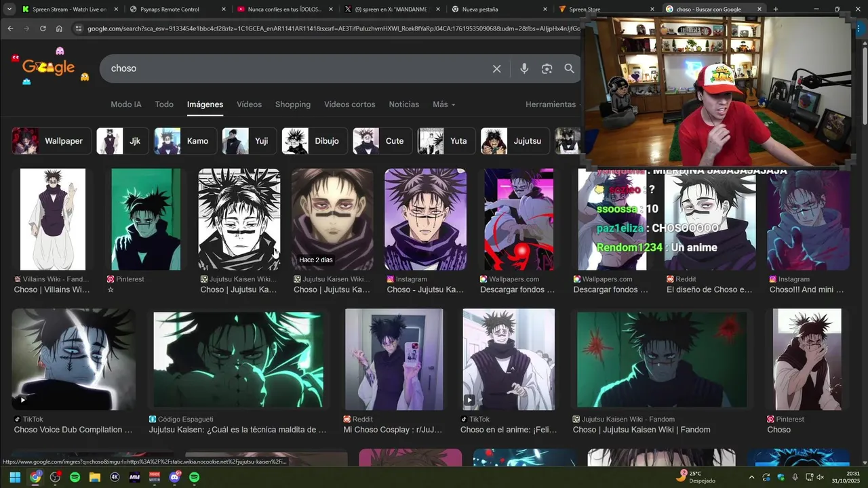Filter images by Dibujo chip
Screen dimensions: 868x488
coord(315,141)
